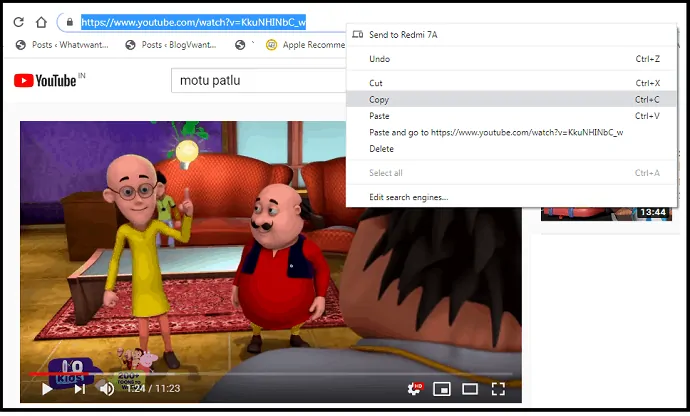This screenshot has height=416, width=690.
Task: Open the Apple Recomme... bookmark
Action: tap(306, 45)
